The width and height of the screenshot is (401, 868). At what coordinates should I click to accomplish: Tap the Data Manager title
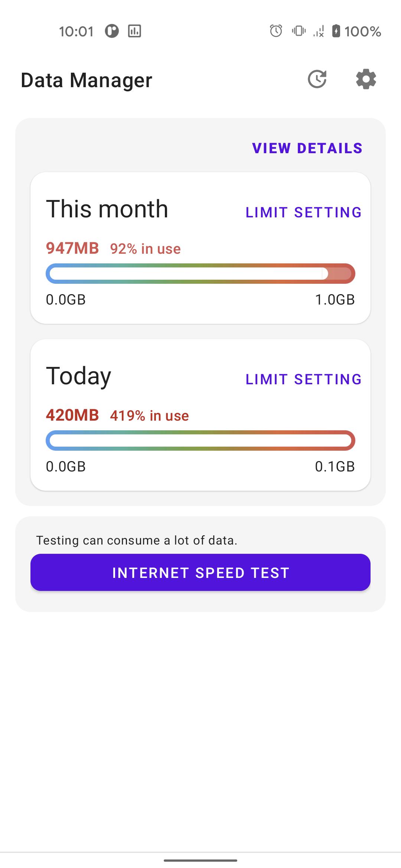87,80
